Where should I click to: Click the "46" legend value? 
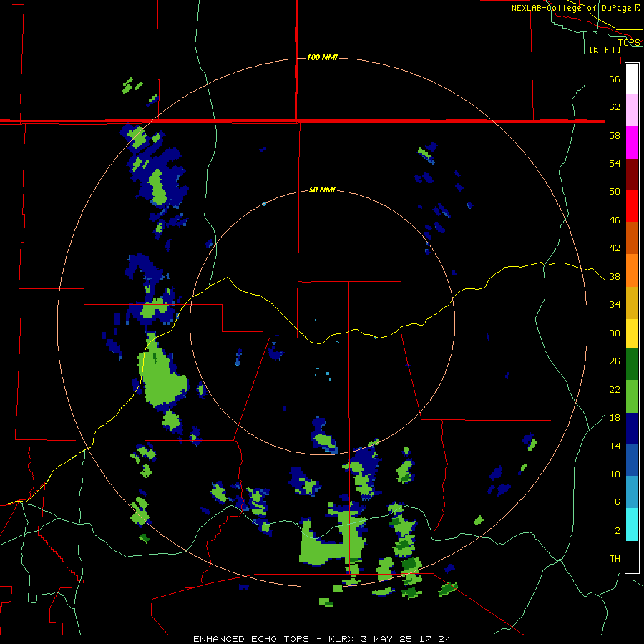pos(615,220)
